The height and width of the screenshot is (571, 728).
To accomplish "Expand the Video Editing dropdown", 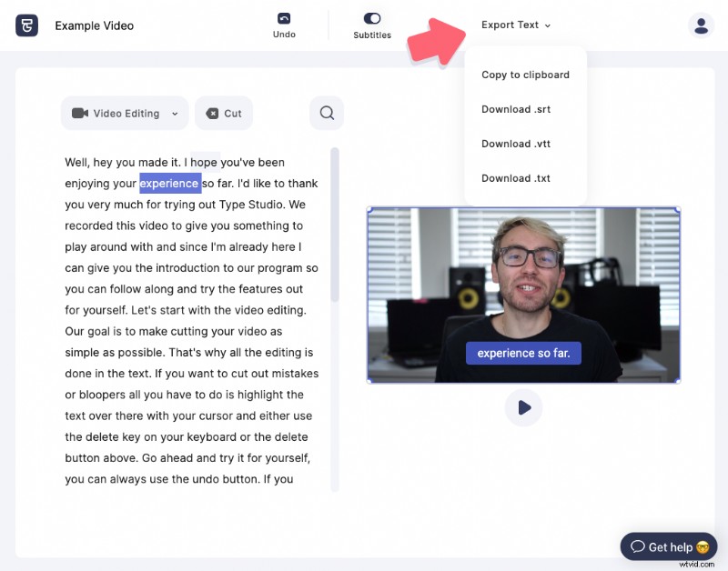I will [174, 113].
